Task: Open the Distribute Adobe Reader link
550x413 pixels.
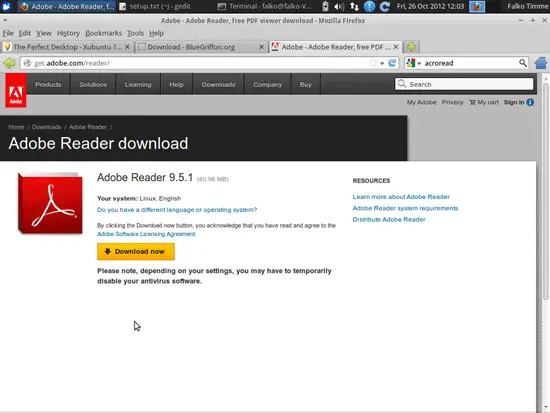Action: 389,219
